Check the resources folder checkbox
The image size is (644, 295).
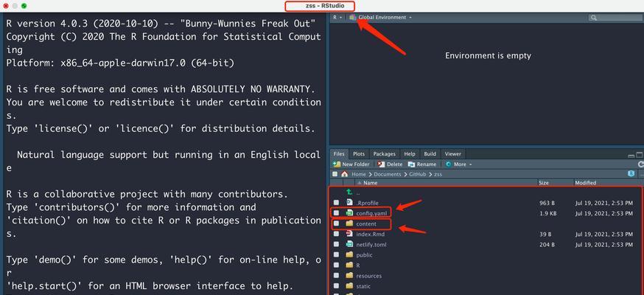(337, 276)
